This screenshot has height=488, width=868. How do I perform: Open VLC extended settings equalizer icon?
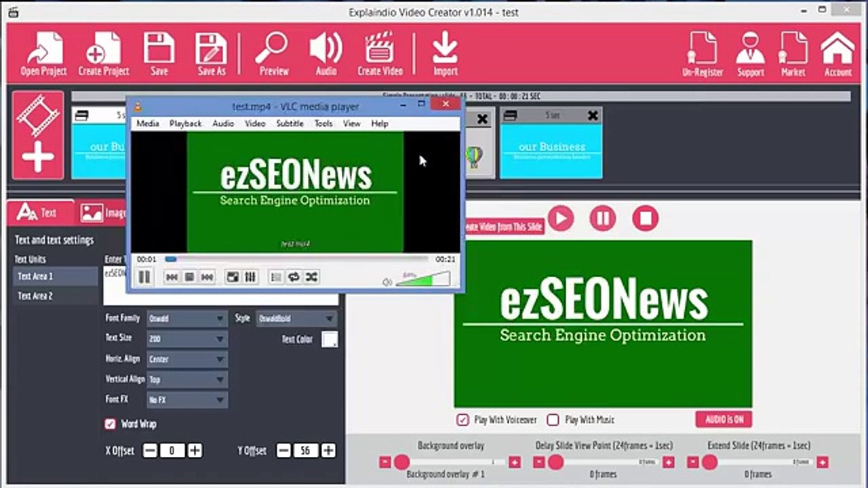click(250, 277)
